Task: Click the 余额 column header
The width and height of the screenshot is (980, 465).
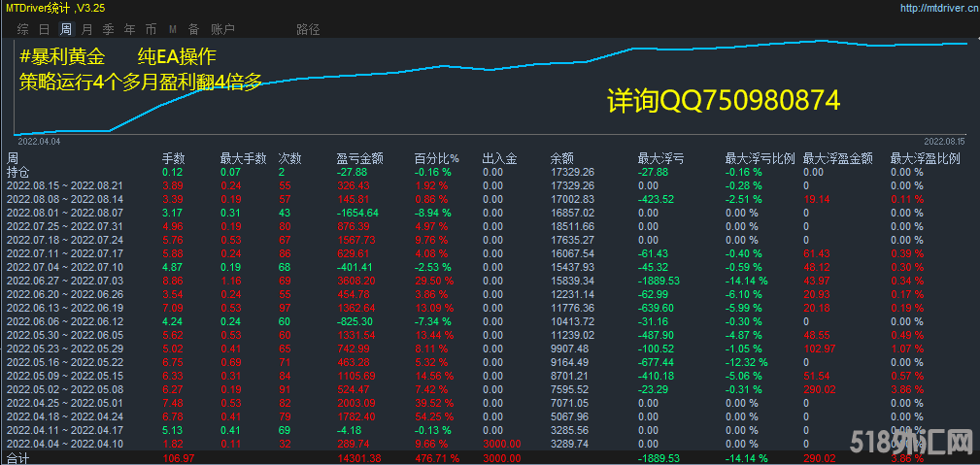Action: pos(561,158)
